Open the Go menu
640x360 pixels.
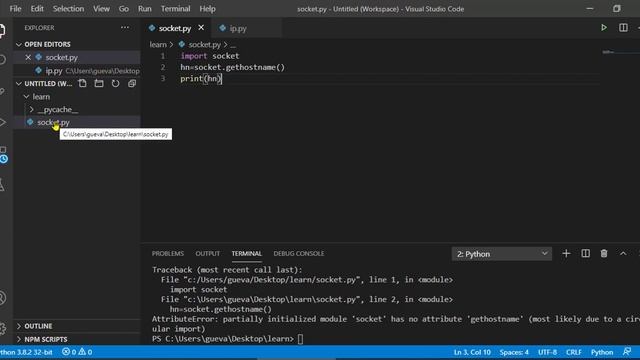point(124,9)
